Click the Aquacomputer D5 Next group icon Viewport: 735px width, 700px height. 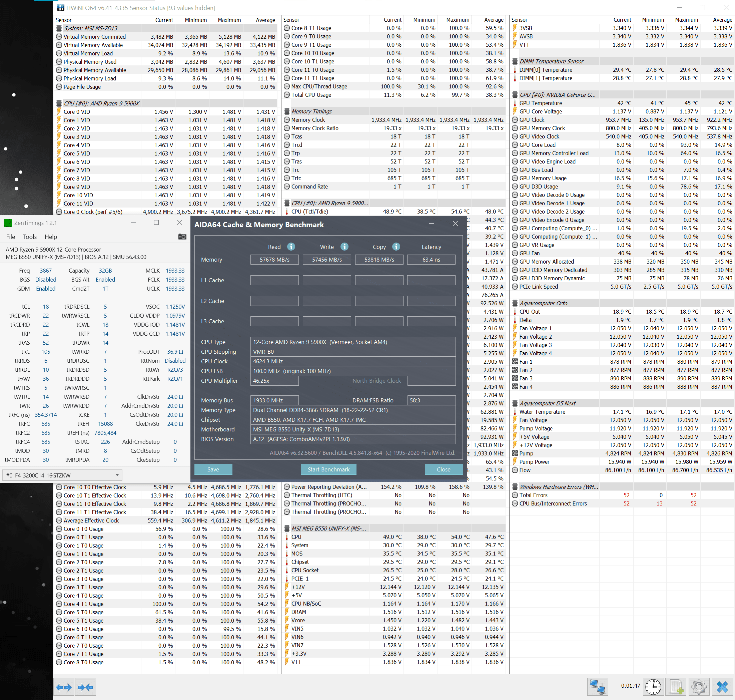[x=515, y=403]
